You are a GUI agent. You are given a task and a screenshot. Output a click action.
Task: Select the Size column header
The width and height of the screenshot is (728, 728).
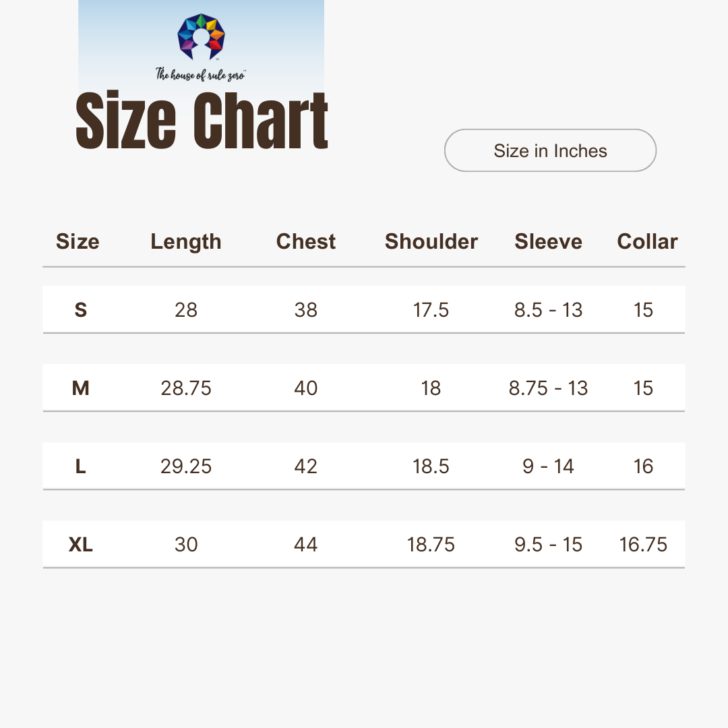point(78,241)
